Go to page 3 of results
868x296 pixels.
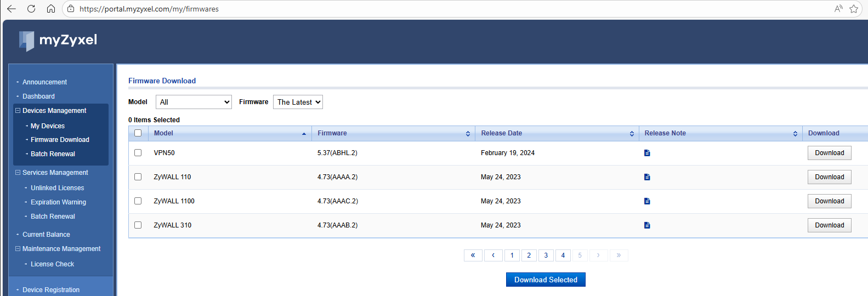[546, 255]
